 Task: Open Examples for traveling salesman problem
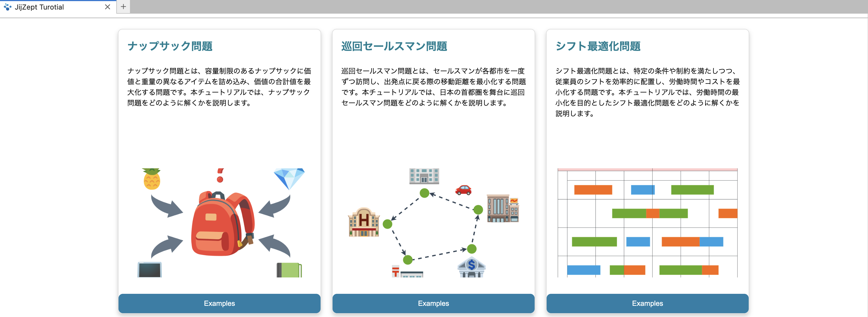point(433,303)
